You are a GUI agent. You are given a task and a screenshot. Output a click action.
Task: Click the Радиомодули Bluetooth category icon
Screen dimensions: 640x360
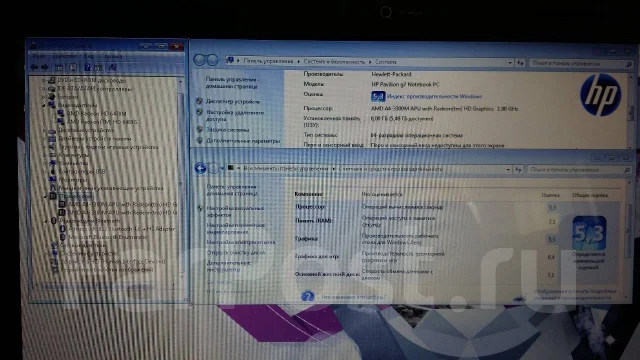click(53, 220)
